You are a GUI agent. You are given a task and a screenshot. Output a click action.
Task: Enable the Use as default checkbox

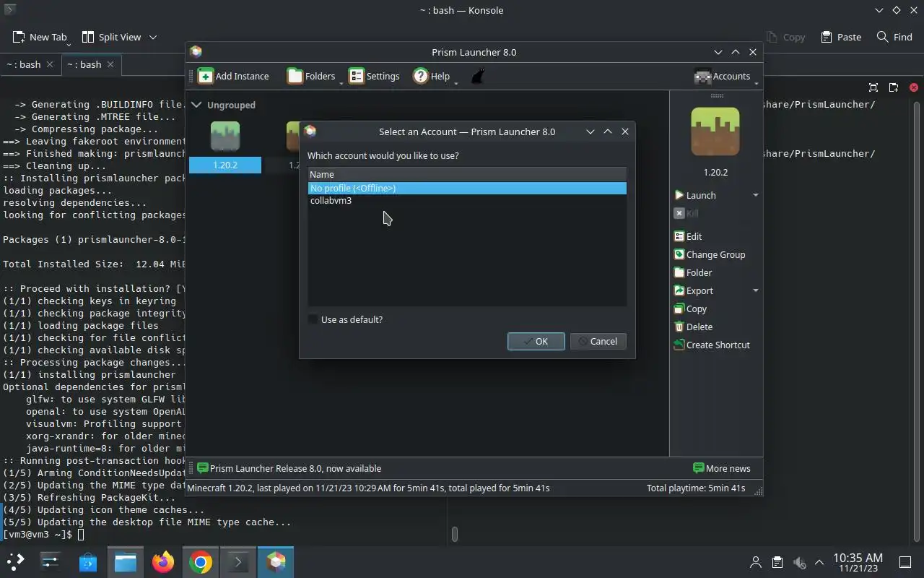point(313,319)
